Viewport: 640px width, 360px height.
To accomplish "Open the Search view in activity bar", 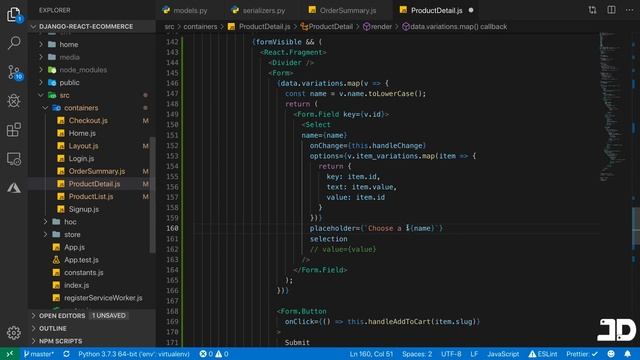I will tap(14, 43).
